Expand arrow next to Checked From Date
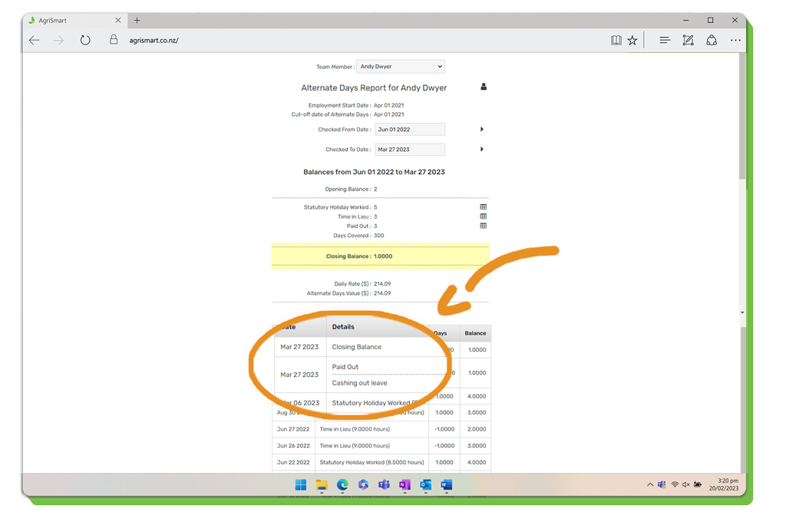 point(482,130)
